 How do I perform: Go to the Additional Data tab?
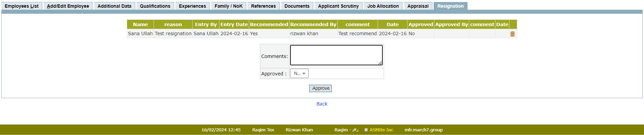coord(114,6)
